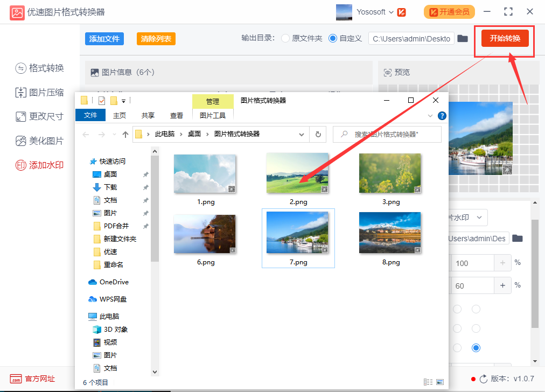Select the checked bottom-right watermark position radio
This screenshot has width=545, height=392.
click(476, 347)
